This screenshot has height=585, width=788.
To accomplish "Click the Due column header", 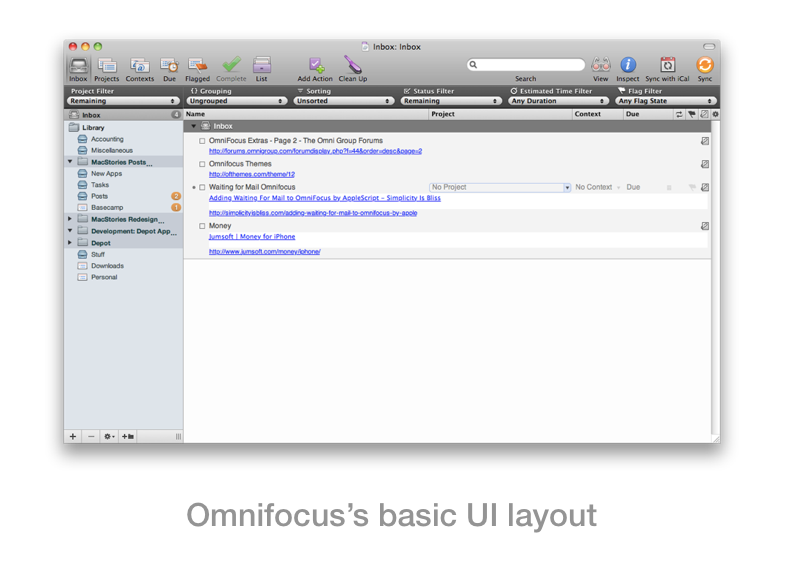I will point(647,114).
